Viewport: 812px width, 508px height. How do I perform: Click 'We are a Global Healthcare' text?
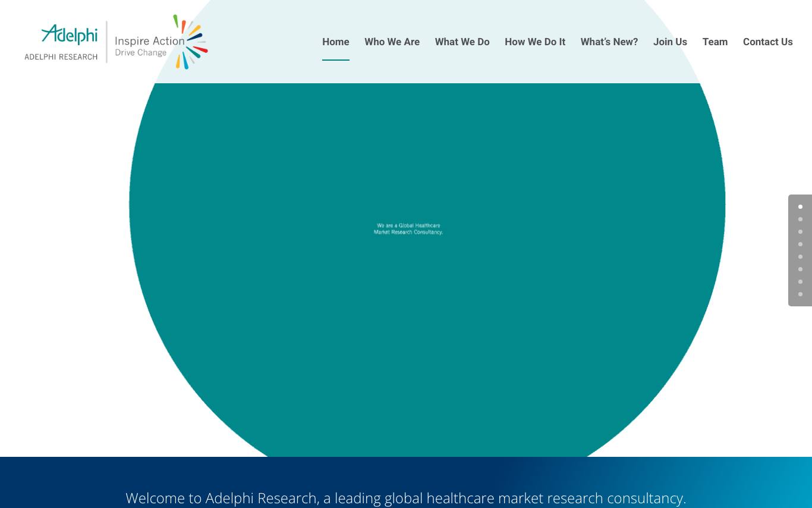coord(408,225)
